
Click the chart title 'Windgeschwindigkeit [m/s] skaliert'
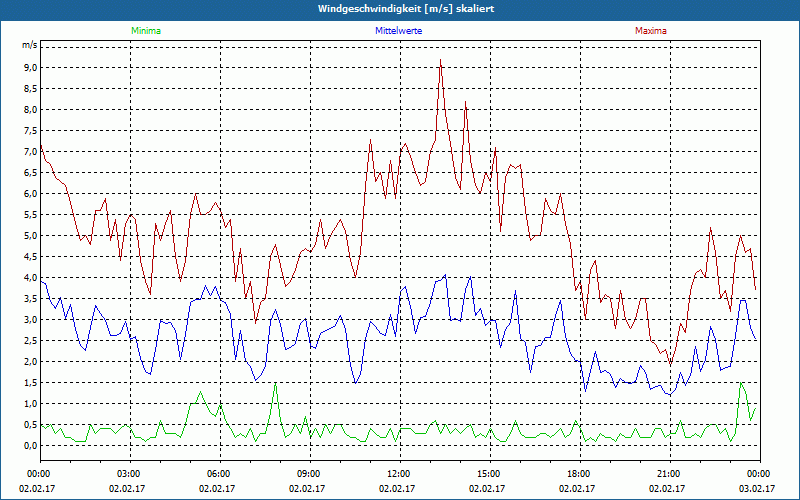406,9
